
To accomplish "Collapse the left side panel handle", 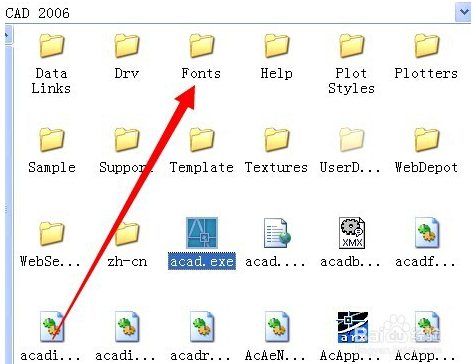I will click(x=8, y=35).
